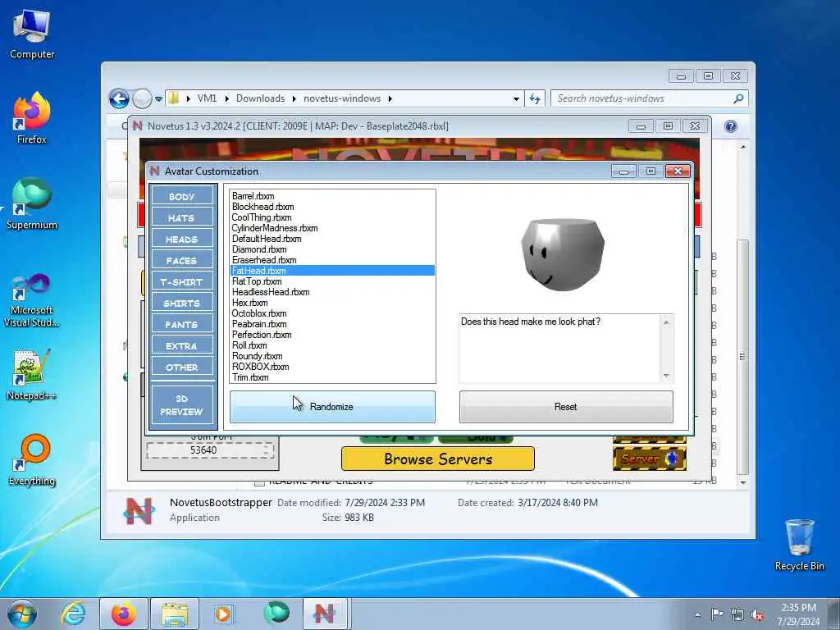
Task: Switch to the T-SHIRT category
Action: tap(182, 282)
